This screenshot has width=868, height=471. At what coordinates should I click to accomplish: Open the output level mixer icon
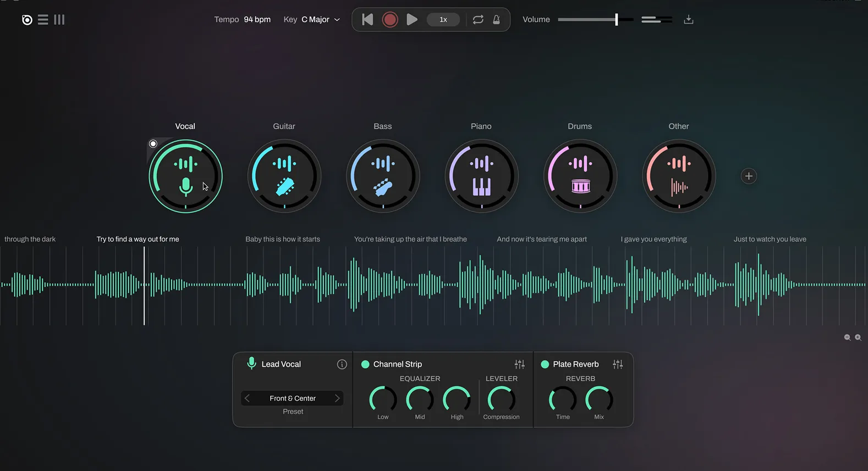(x=657, y=20)
